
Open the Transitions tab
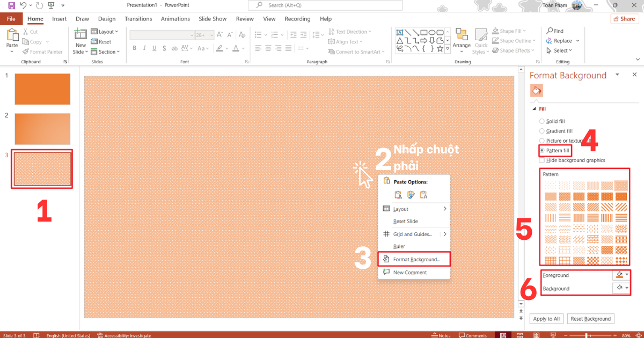[x=138, y=19]
